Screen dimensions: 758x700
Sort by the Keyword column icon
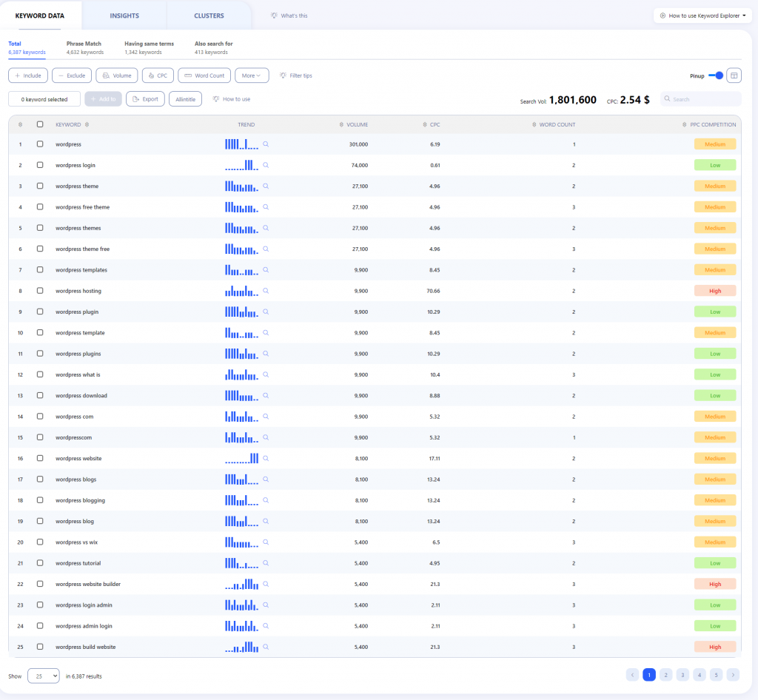[x=87, y=124]
